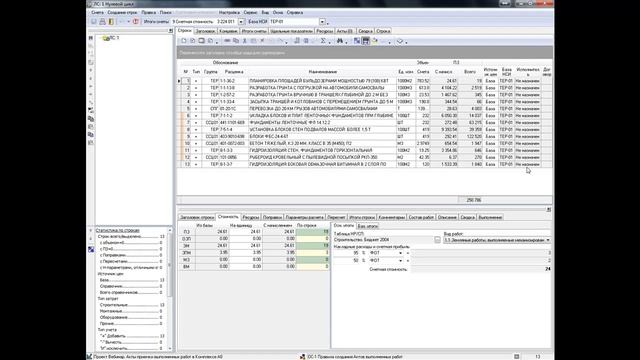Open the Акты (0) tab
The width and height of the screenshot is (640, 360).
coord(345,31)
